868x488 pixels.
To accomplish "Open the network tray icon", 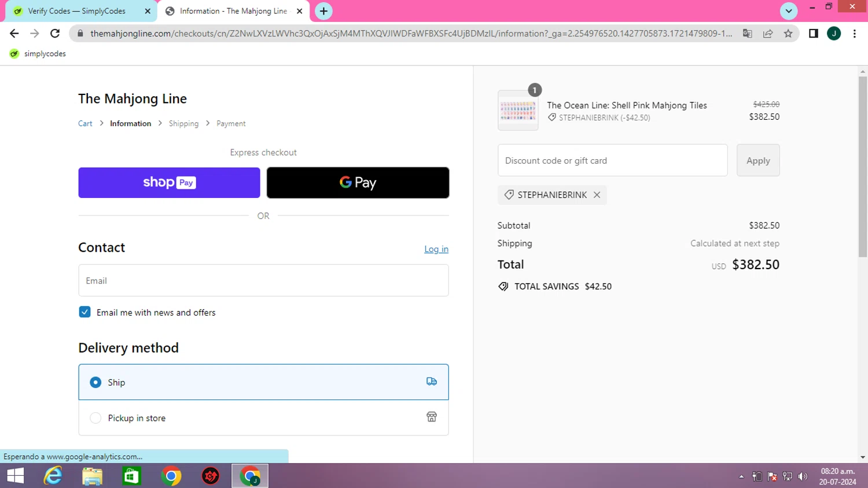I will click(788, 476).
